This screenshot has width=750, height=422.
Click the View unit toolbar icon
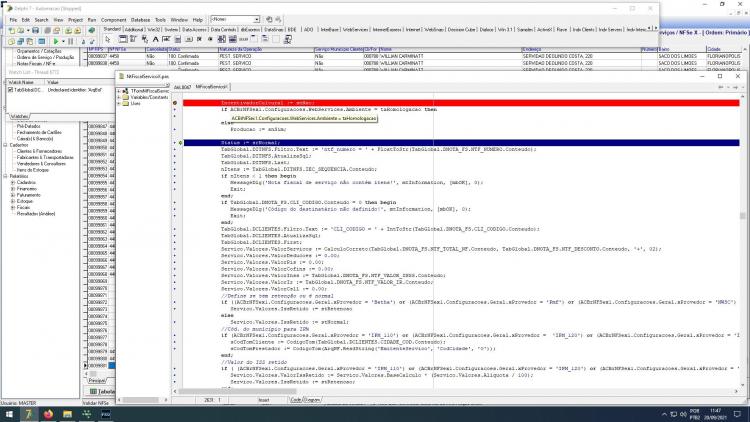click(x=11, y=42)
